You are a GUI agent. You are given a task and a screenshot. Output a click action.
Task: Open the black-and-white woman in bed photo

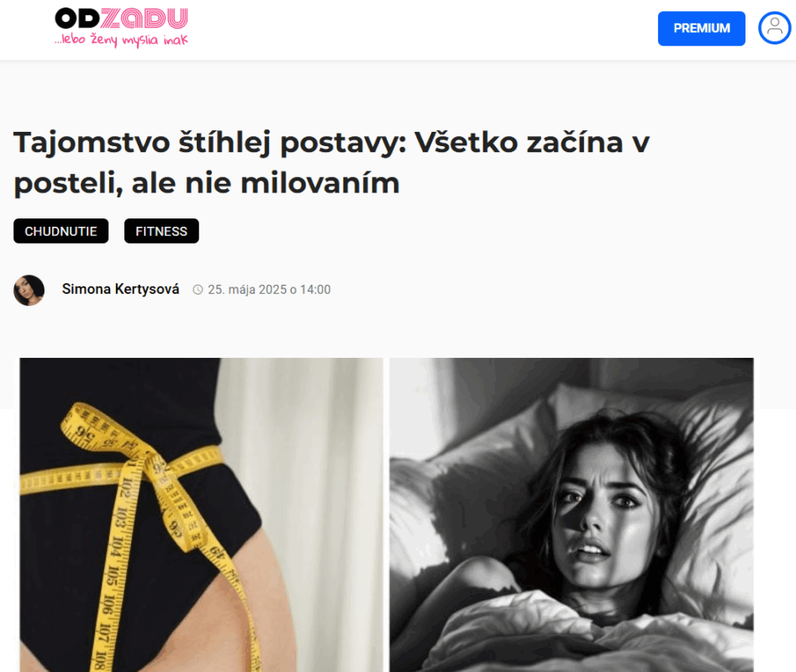click(x=572, y=515)
